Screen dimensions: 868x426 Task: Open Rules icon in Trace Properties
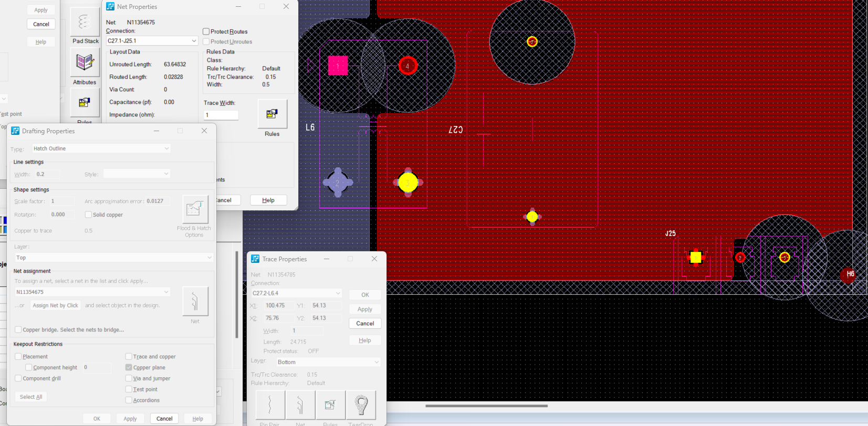[330, 405]
